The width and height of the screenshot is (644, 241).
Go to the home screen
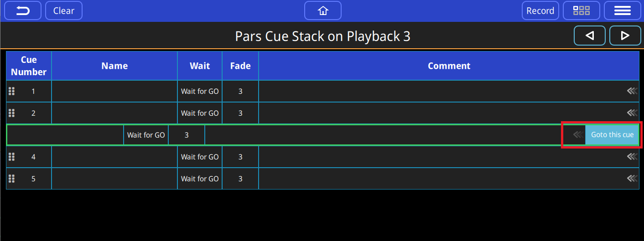[x=323, y=10]
